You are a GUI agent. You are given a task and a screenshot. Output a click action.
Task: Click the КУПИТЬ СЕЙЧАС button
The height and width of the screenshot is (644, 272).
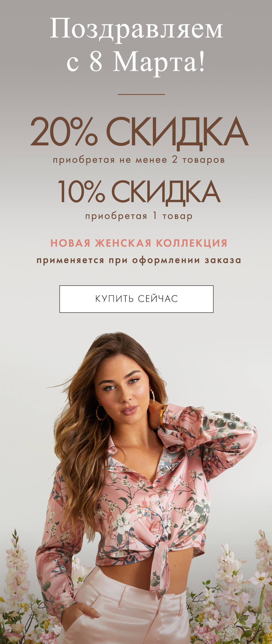click(x=136, y=299)
